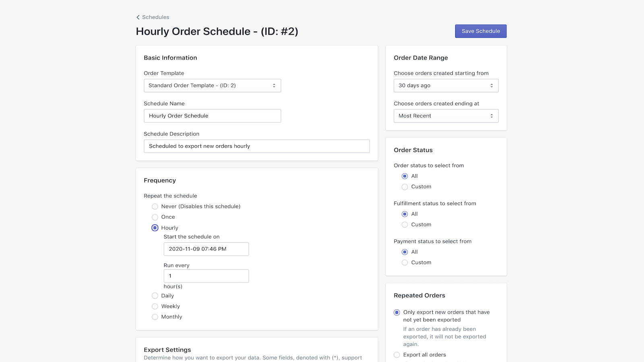Choose Monthly repeat schedule option
Screen dimensions: 644x362
point(155,317)
